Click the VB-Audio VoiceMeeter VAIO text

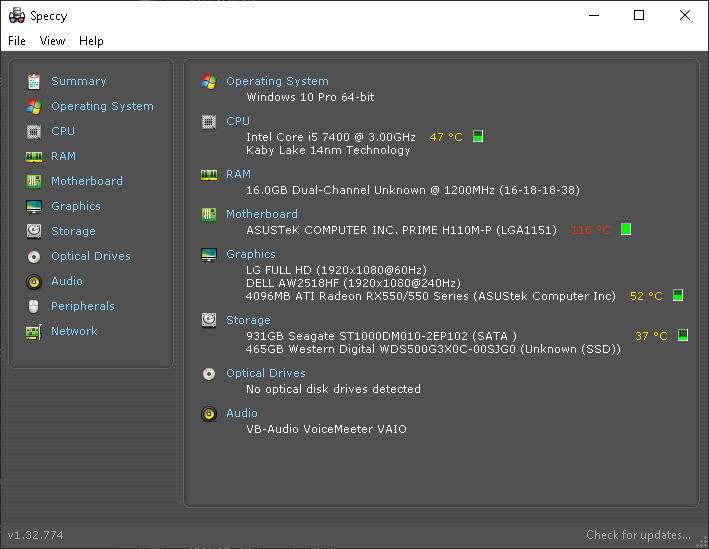tap(326, 429)
